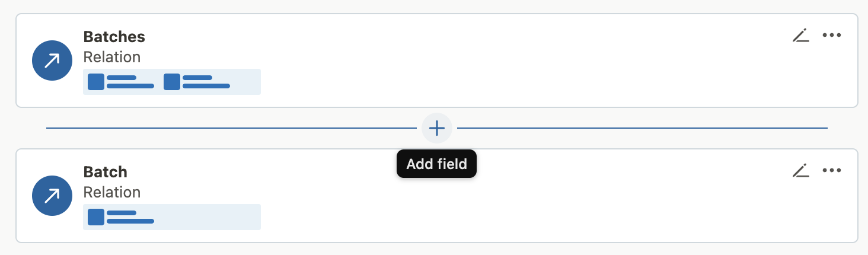Click the Batch relation arrow icon
The width and height of the screenshot is (868, 255).
point(52,196)
